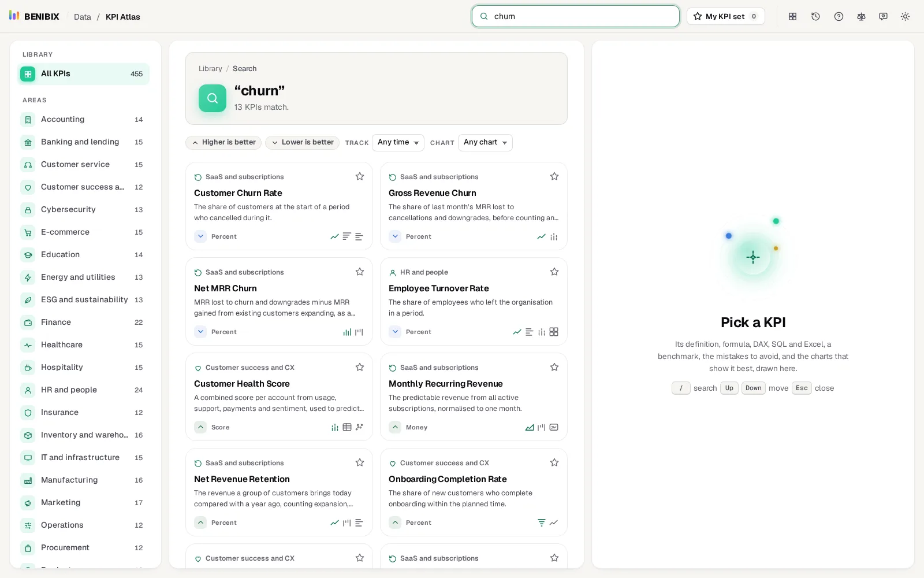The image size is (924, 578).
Task: Open My KPI set button
Action: tap(725, 16)
